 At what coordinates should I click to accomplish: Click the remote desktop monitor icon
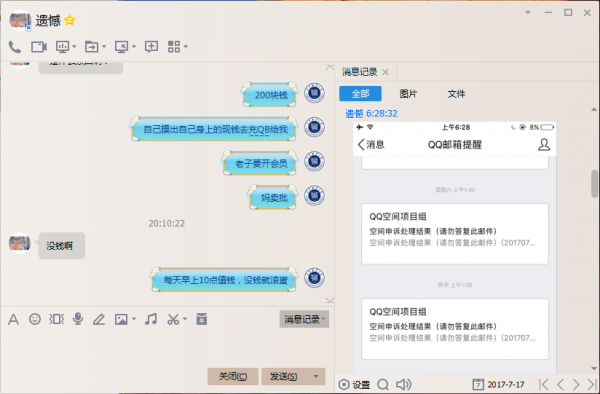click(122, 47)
